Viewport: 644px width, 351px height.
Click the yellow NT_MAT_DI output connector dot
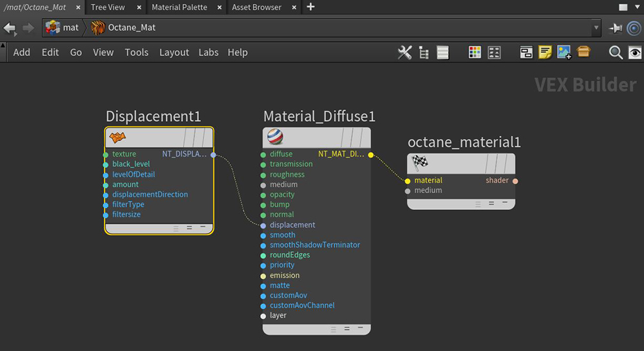[371, 155]
